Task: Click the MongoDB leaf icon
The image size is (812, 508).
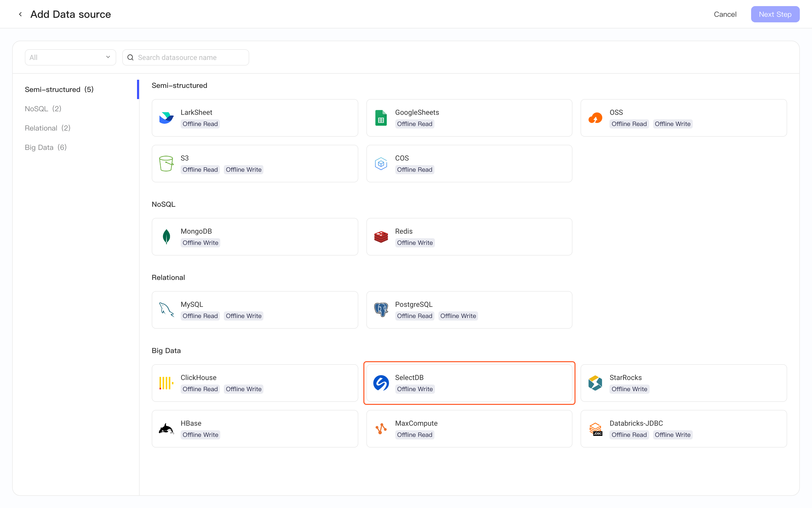Action: [166, 237]
